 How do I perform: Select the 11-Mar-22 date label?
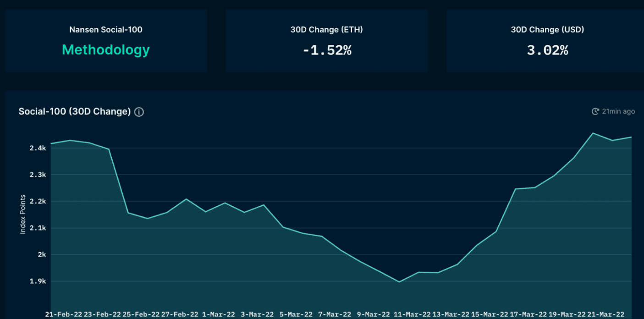412,314
